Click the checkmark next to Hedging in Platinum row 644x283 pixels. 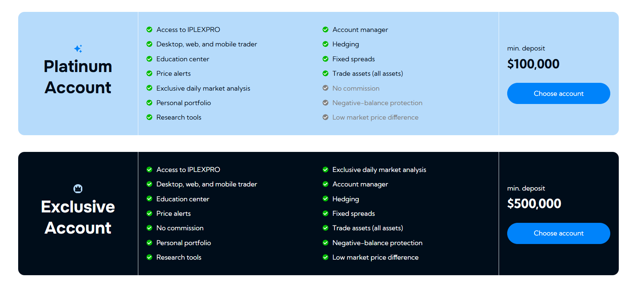[325, 44]
